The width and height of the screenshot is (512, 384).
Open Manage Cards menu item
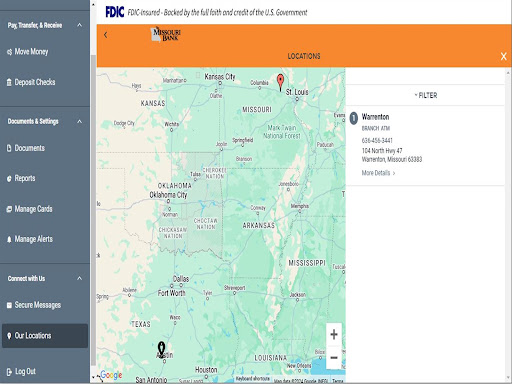(x=45, y=209)
